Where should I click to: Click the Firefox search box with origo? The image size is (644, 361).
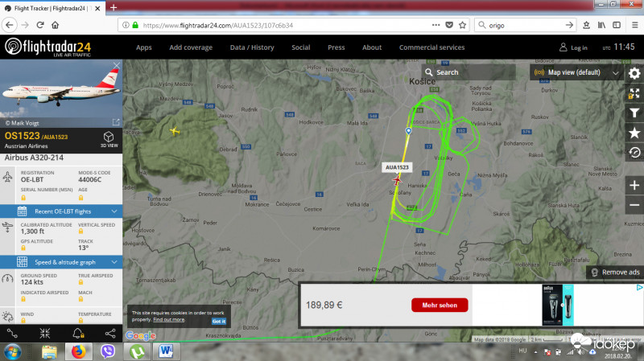pyautogui.click(x=525, y=25)
